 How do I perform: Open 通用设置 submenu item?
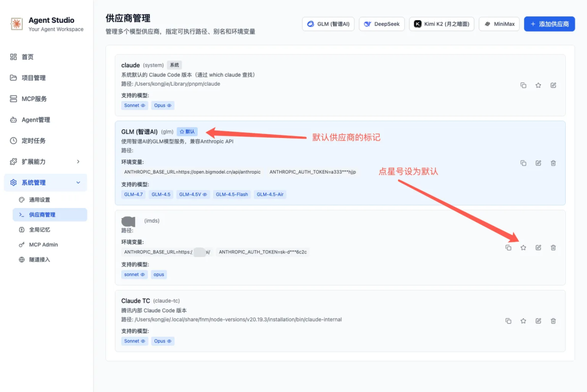point(50,200)
